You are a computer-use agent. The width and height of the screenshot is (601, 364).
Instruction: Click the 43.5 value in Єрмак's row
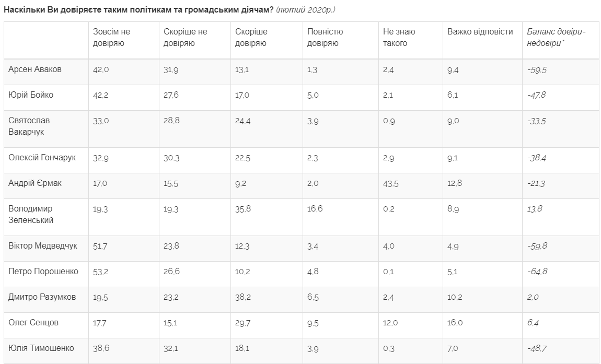[391, 184]
